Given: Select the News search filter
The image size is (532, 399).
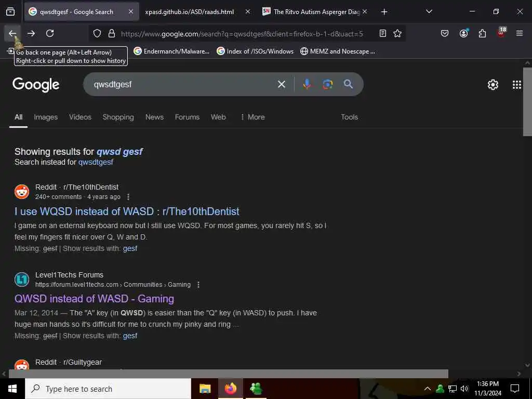Looking at the screenshot, I should (154, 117).
